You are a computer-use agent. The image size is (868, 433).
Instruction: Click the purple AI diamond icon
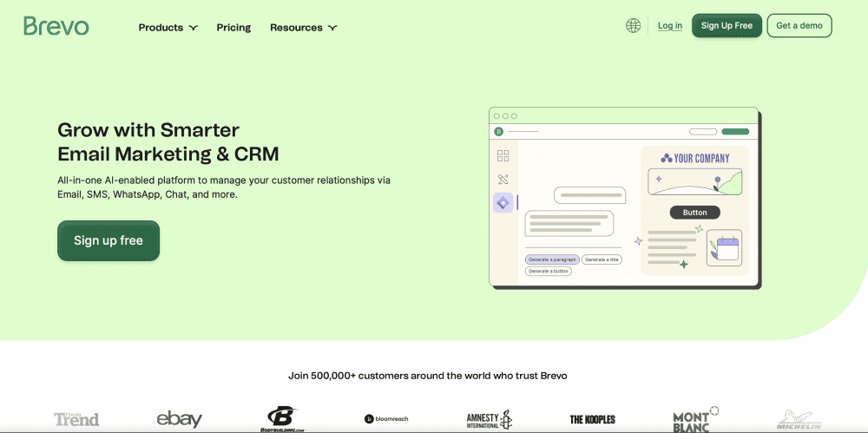(503, 203)
